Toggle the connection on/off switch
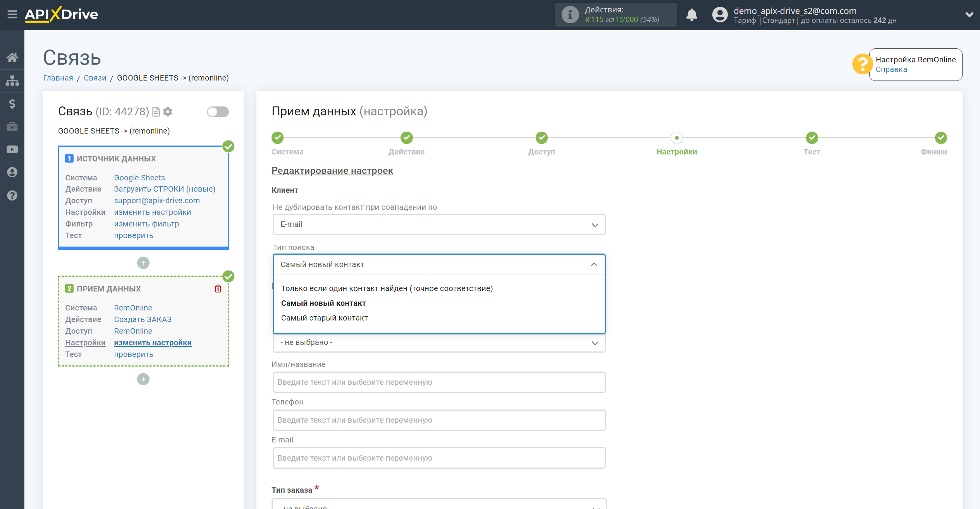980x509 pixels. [218, 112]
